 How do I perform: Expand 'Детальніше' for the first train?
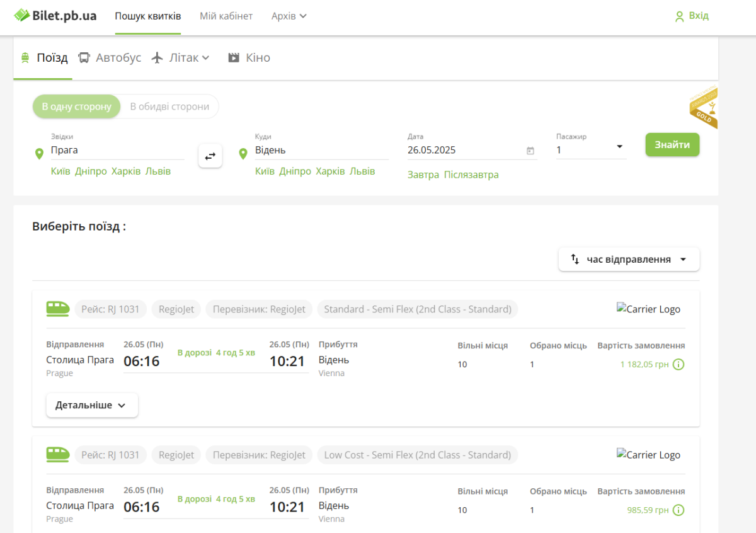coord(92,405)
